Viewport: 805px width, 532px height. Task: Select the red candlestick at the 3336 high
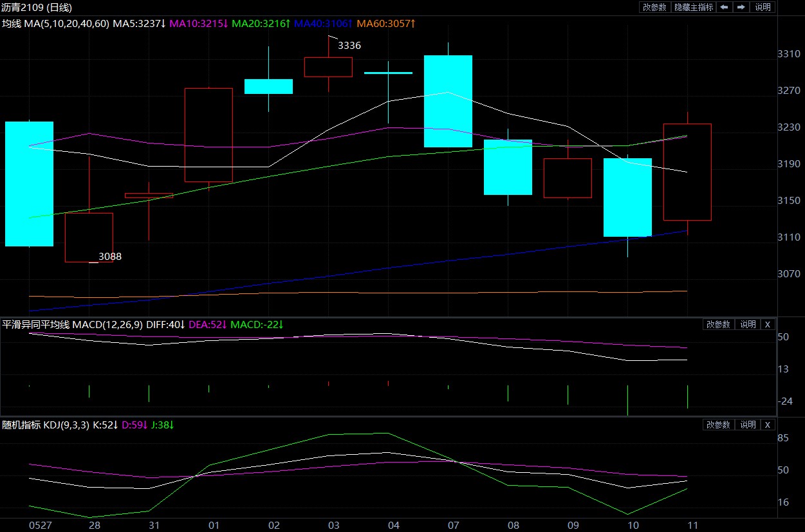pyautogui.click(x=328, y=67)
